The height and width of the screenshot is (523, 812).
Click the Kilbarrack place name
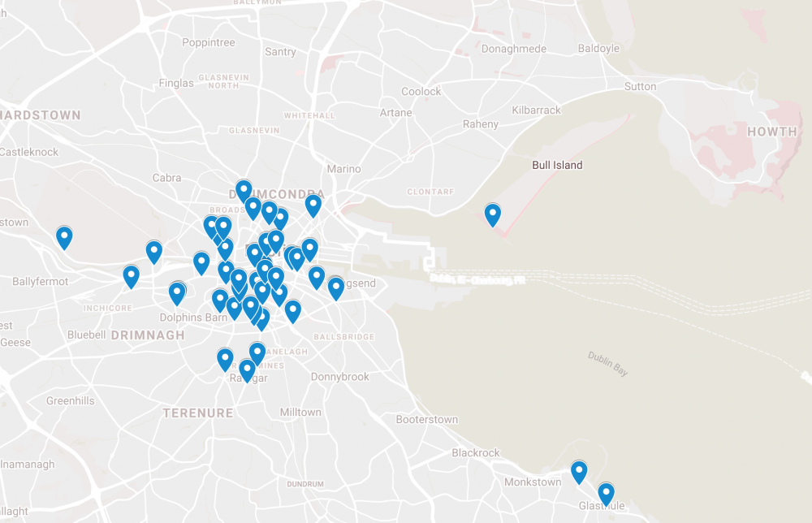(536, 110)
